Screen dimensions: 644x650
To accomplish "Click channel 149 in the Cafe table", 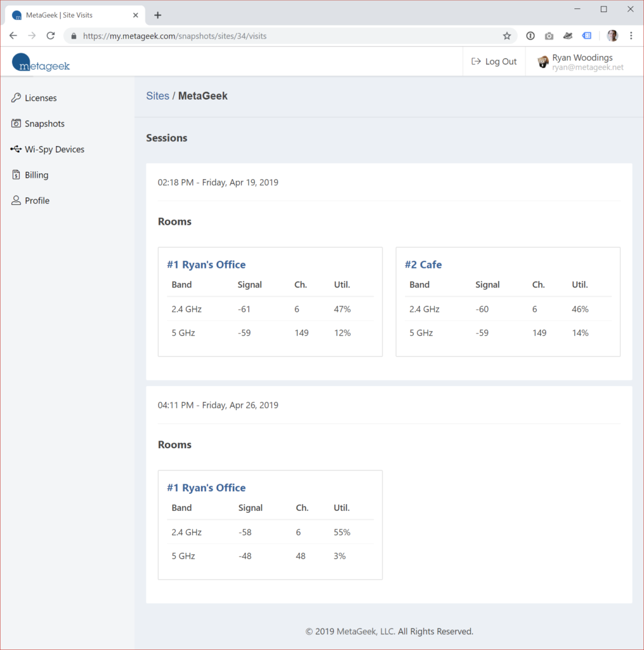I will pyautogui.click(x=539, y=333).
